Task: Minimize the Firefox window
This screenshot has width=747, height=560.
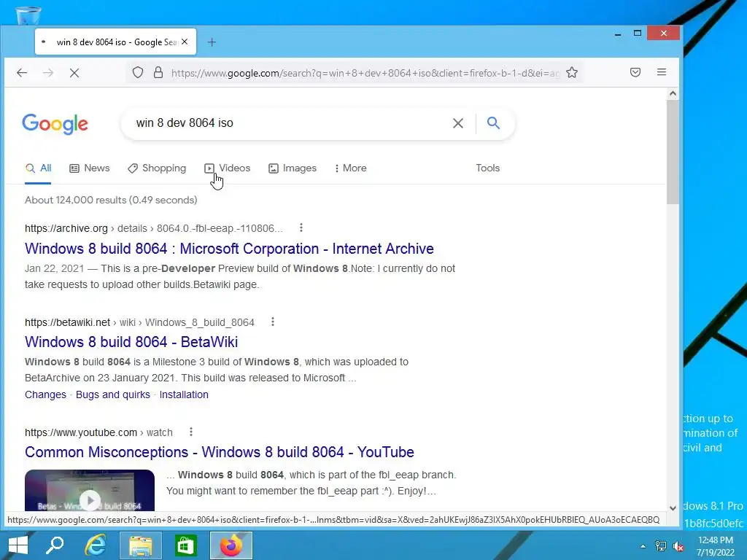Action: 618,34
